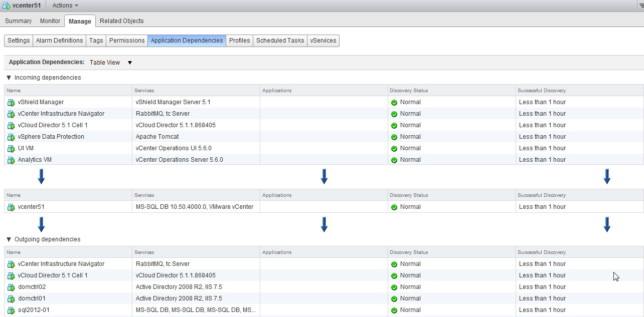This screenshot has width=644, height=317.
Task: Click Normal status icon for sql2012-01
Action: 394,310
